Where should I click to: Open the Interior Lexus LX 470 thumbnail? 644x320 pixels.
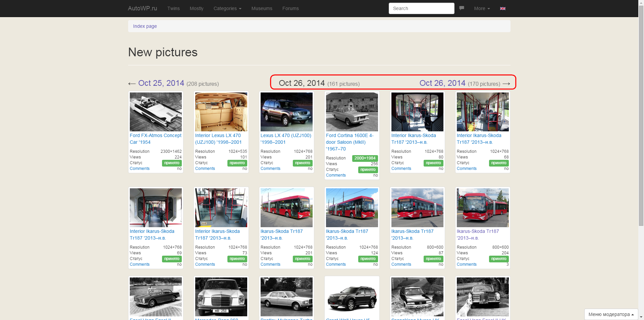[x=221, y=112]
